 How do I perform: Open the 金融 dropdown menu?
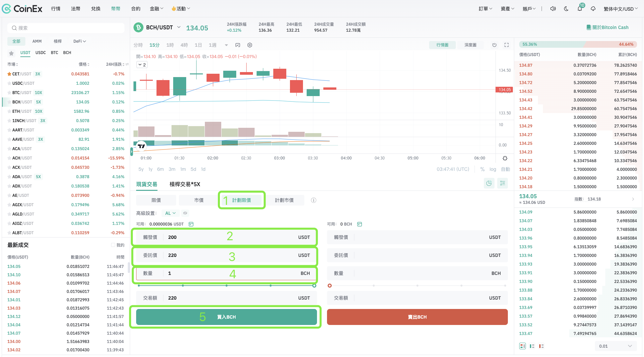[156, 9]
